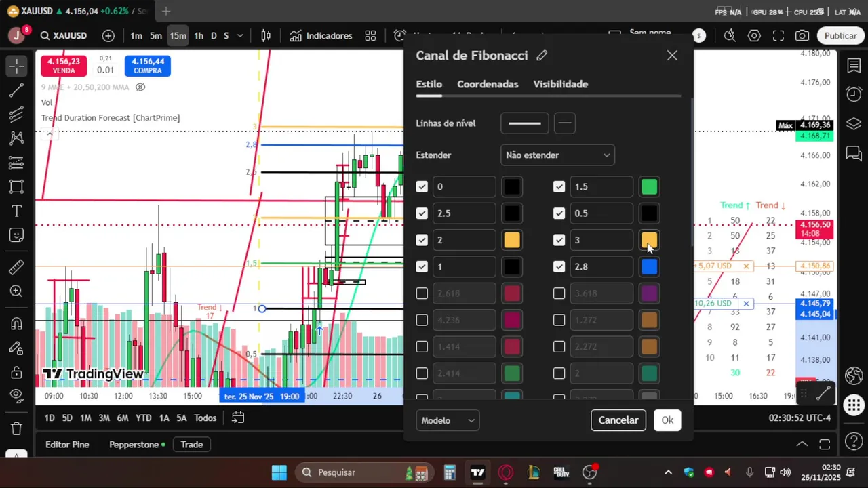Select the Estilo tab
868x488 pixels.
(x=429, y=84)
